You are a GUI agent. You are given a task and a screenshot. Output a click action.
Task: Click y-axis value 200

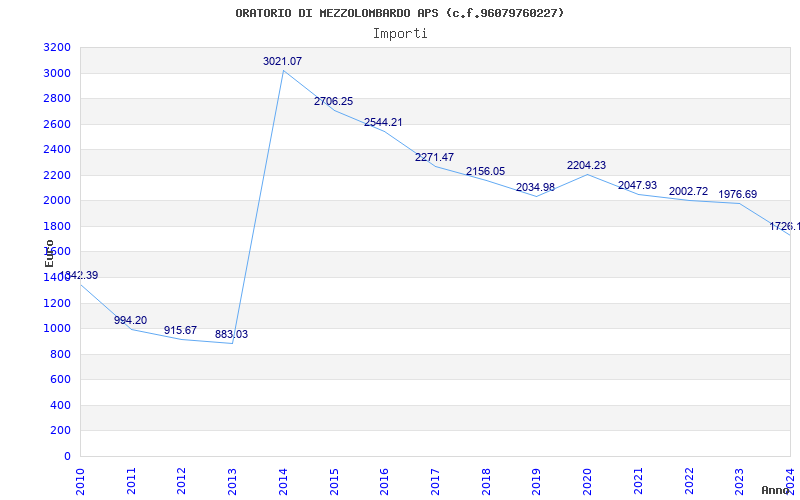pos(60,431)
